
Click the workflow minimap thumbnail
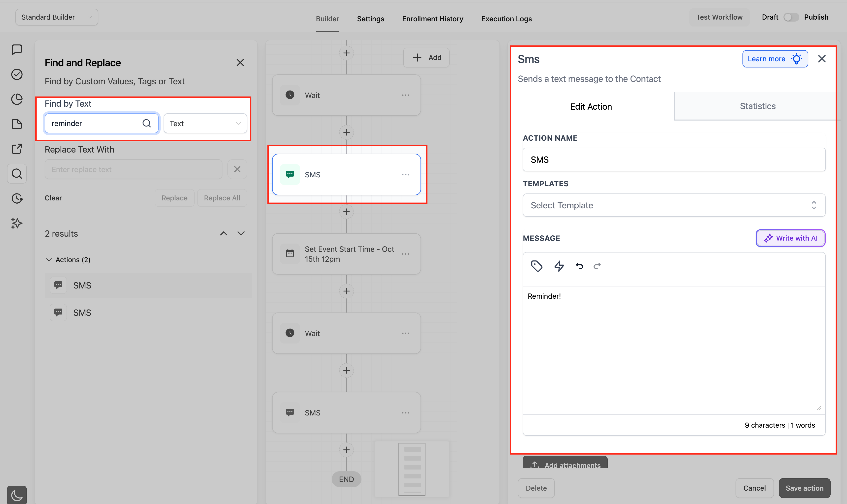tap(412, 469)
